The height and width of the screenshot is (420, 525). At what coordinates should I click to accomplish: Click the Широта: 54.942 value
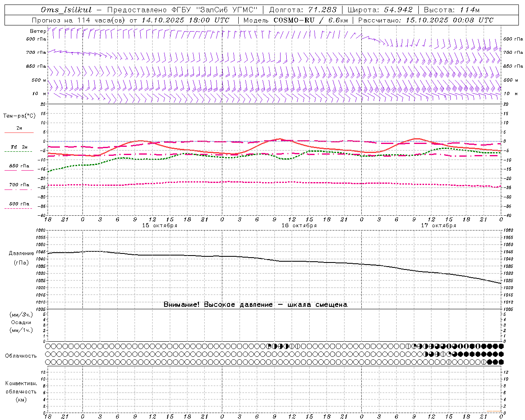point(381,10)
